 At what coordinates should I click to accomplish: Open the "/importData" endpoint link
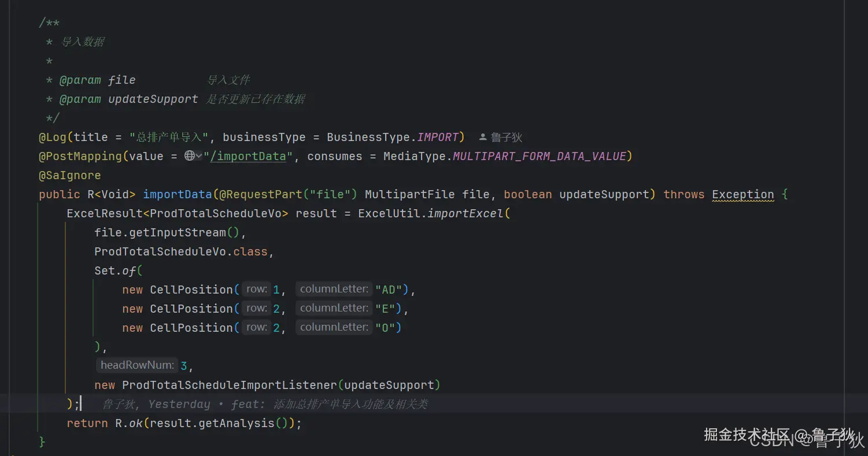pos(248,156)
